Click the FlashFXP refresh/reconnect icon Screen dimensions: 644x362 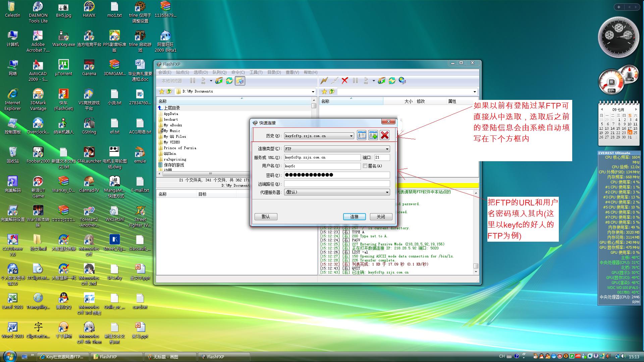tap(392, 80)
